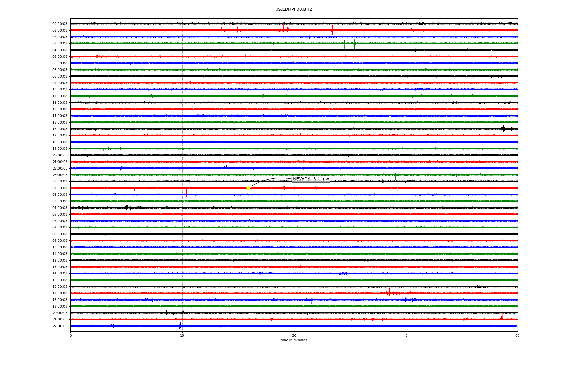
Task: Click the bottommost 22:00:08 trace label
Action: 60,326
